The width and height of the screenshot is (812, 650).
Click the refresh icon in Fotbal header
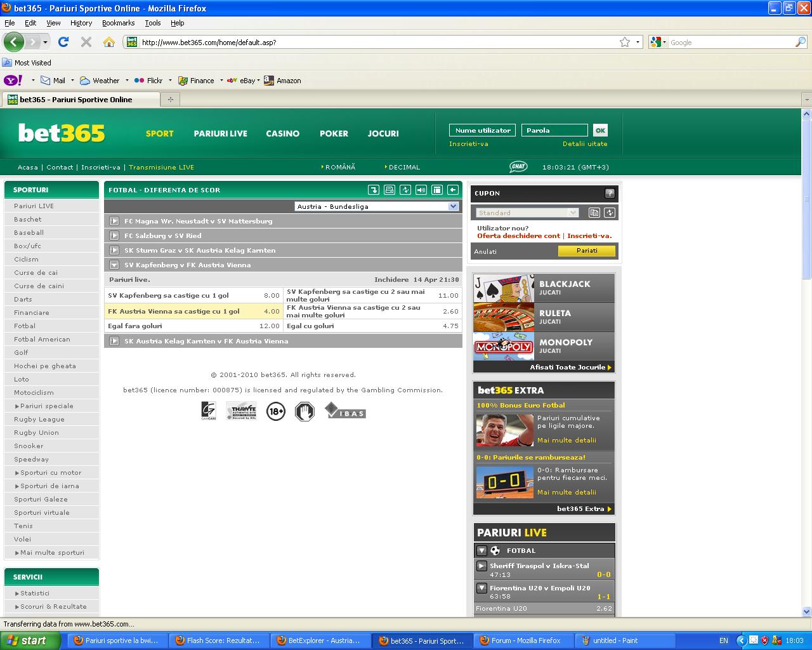405,190
